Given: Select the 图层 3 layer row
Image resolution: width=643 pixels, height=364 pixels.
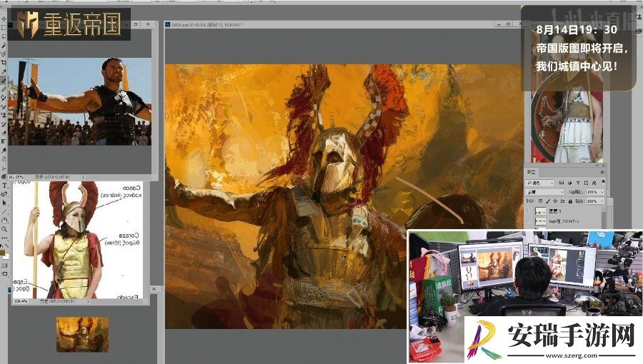Looking at the screenshot, I should point(564,211).
